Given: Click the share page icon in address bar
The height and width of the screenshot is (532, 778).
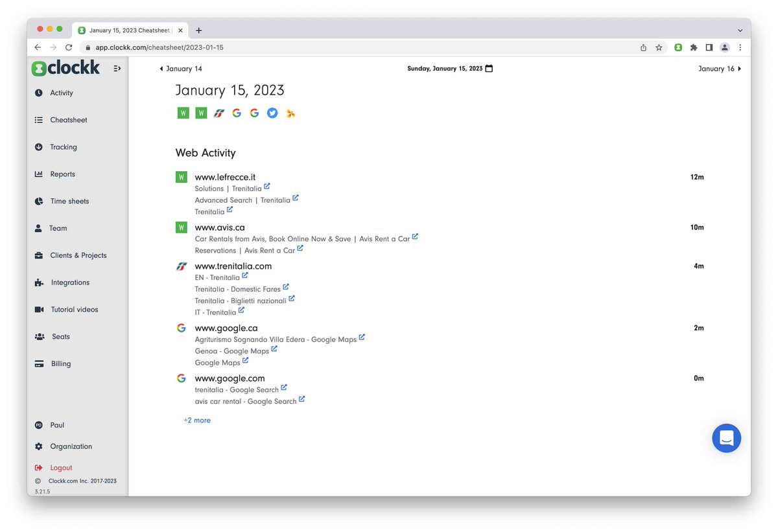Looking at the screenshot, I should tap(643, 47).
